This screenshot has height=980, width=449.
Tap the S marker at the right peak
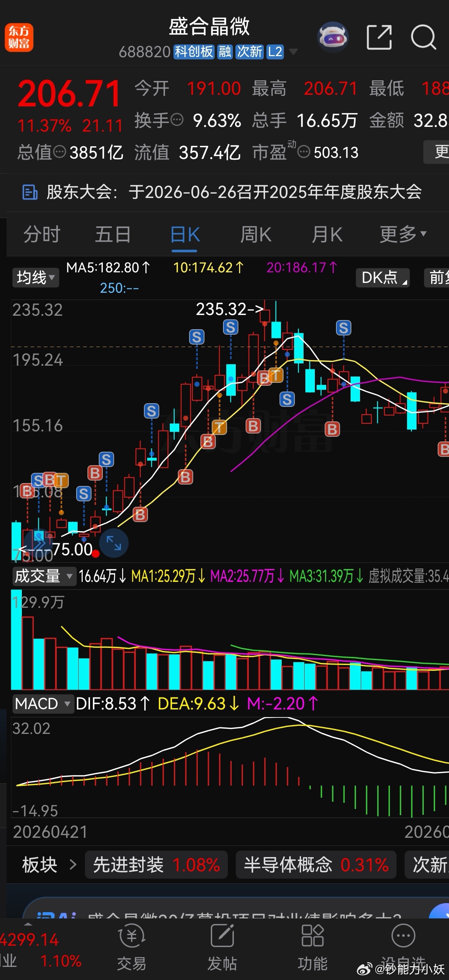(x=344, y=328)
